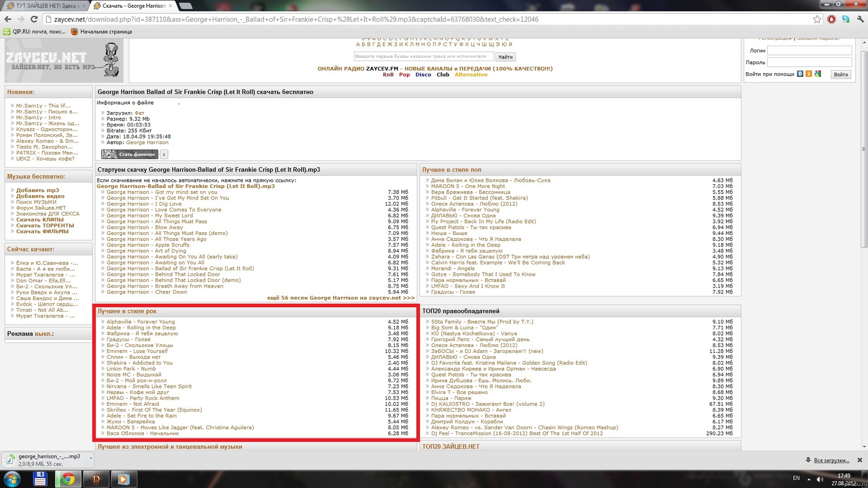Click the EN language indicator in tray
This screenshot has width=868, height=488.
(796, 478)
